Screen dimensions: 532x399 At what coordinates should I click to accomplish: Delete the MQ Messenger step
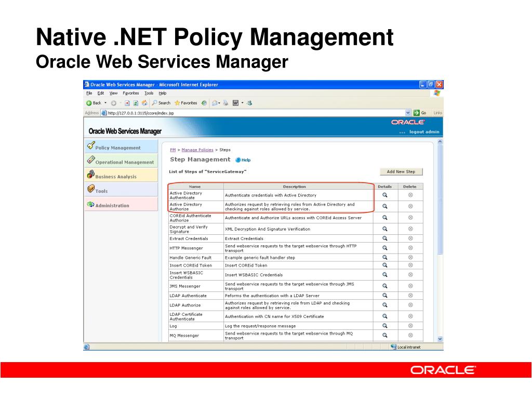click(x=410, y=335)
